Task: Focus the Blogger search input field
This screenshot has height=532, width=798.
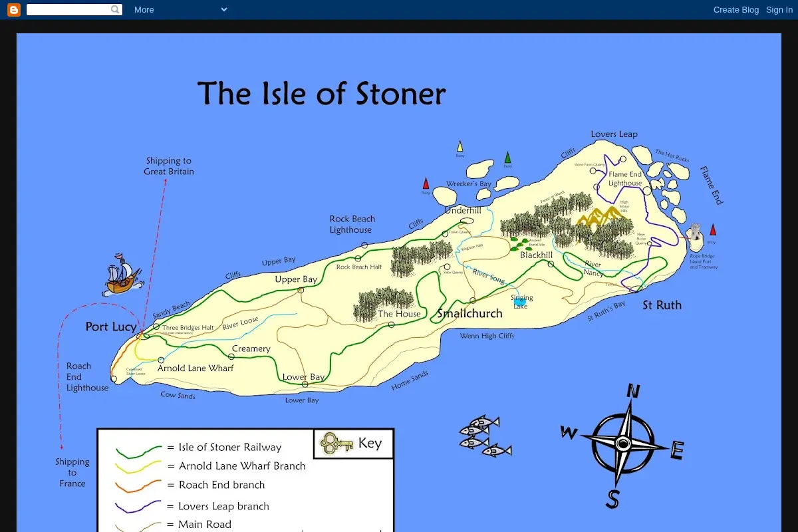Action: click(x=68, y=9)
